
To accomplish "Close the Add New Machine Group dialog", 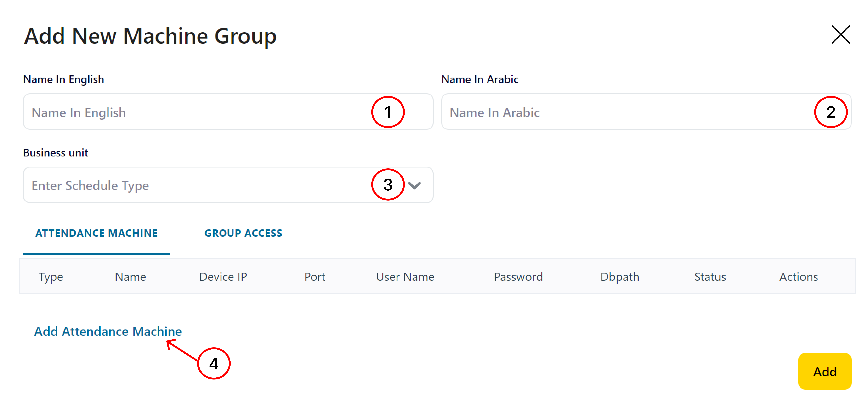I will (840, 35).
